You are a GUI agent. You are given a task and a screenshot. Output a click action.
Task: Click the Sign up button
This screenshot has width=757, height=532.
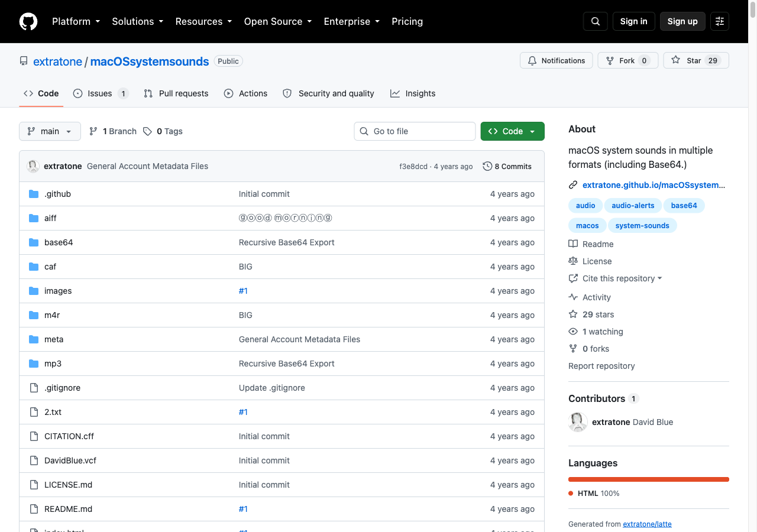point(682,21)
